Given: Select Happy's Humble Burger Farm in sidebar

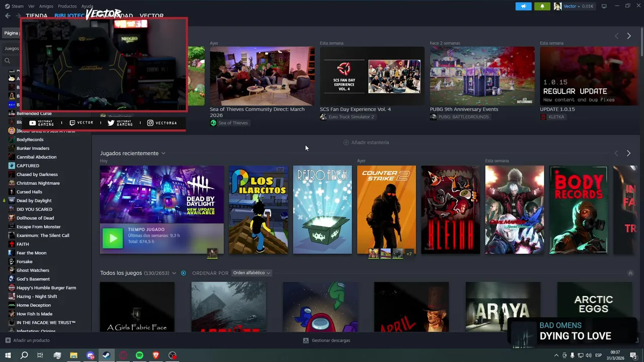Looking at the screenshot, I should coord(46,288).
